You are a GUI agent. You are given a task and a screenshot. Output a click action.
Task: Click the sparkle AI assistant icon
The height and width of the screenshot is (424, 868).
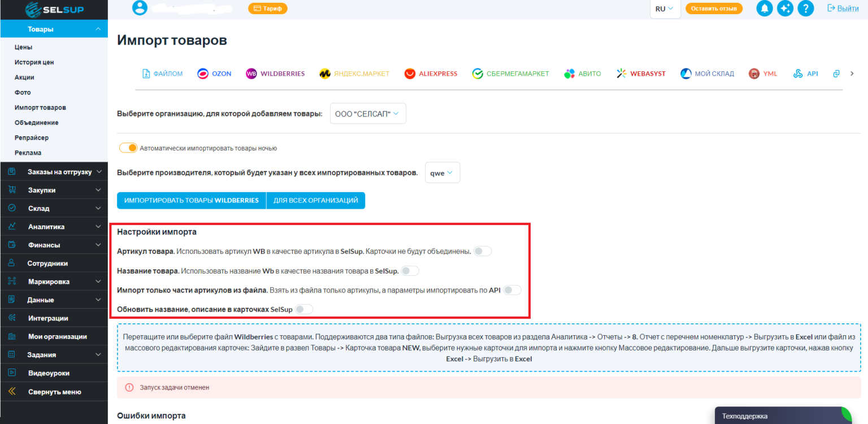coord(785,8)
